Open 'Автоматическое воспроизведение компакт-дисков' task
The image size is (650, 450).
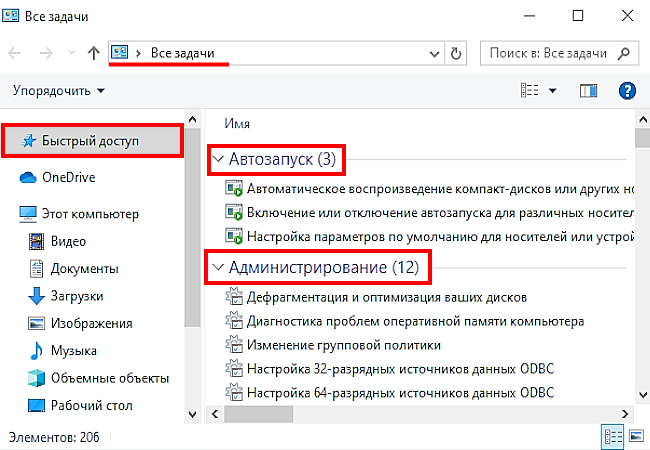coord(429,189)
